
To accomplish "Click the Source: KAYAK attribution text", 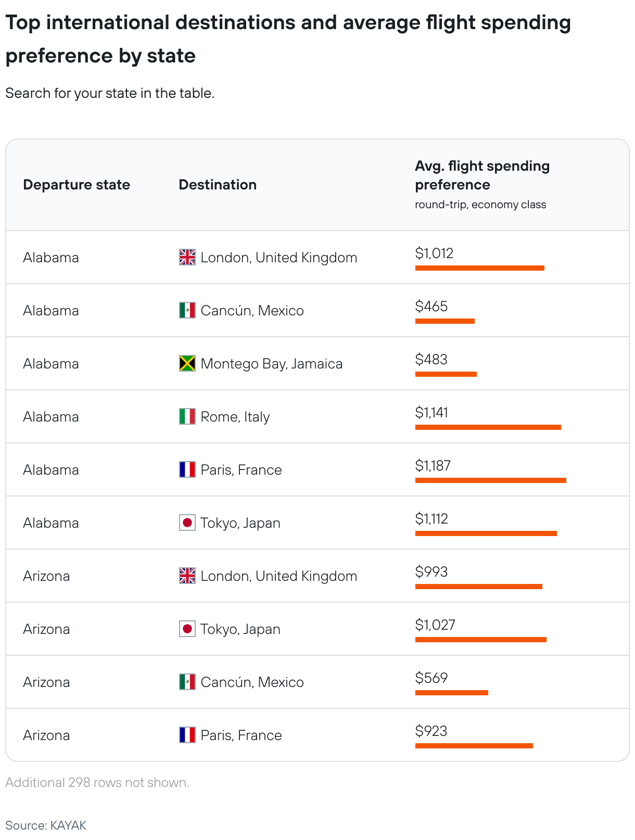I will coord(46,825).
